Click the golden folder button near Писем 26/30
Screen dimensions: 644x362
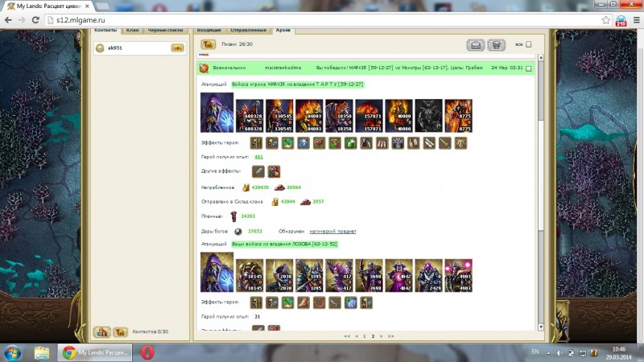(208, 44)
